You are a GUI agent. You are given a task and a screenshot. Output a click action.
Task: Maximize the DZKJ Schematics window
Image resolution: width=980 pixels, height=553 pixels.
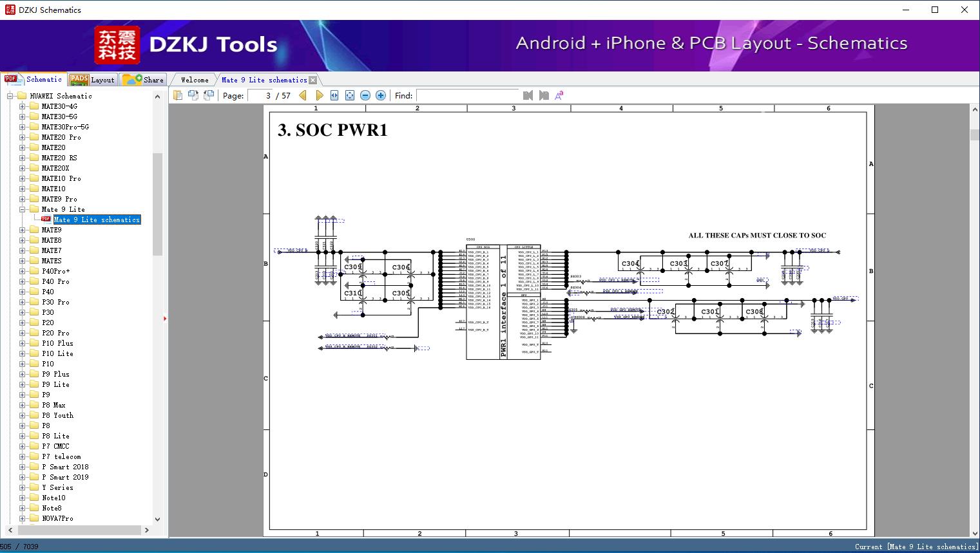(935, 10)
